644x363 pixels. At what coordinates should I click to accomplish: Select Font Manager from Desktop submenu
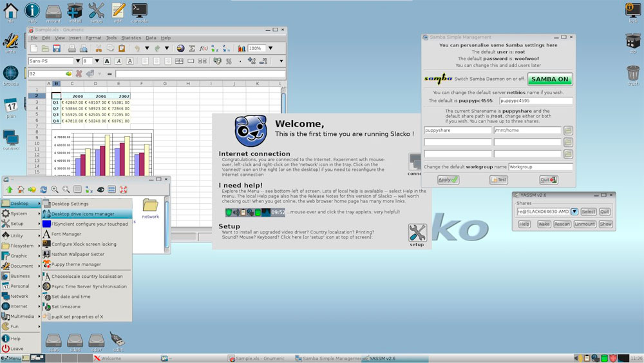pyautogui.click(x=87, y=234)
